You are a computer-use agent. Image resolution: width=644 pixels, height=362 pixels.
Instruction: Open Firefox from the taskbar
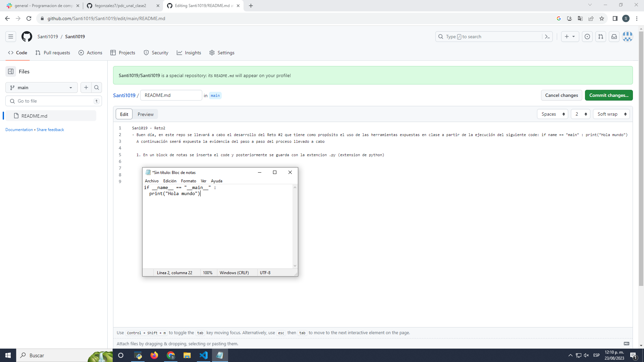coord(154,355)
